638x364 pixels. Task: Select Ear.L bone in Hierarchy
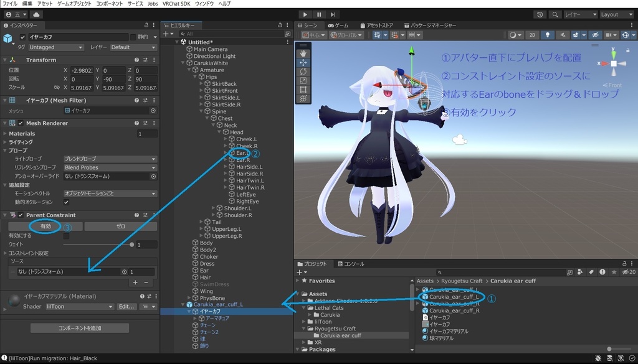click(242, 153)
